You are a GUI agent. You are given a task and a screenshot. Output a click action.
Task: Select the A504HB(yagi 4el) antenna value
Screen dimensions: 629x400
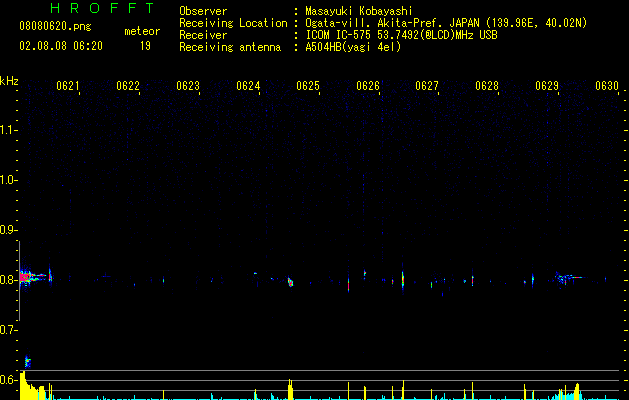(353, 47)
